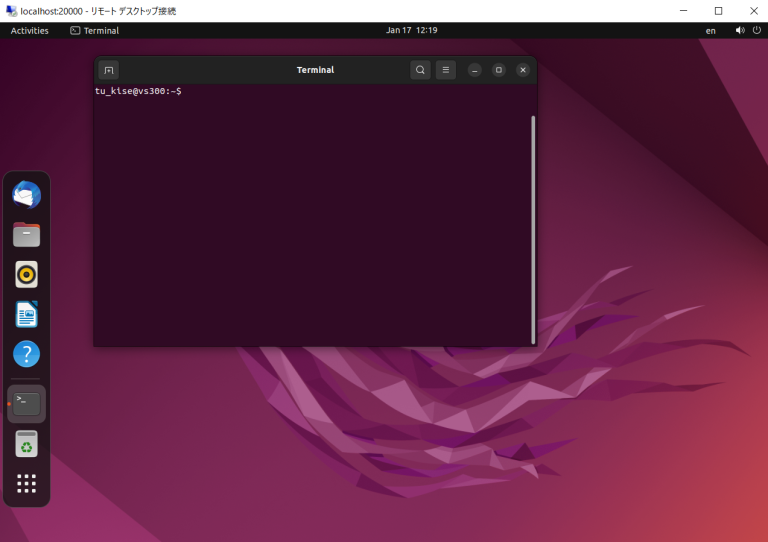Open the Terminal search button
This screenshot has width=768, height=542.
pyautogui.click(x=420, y=70)
